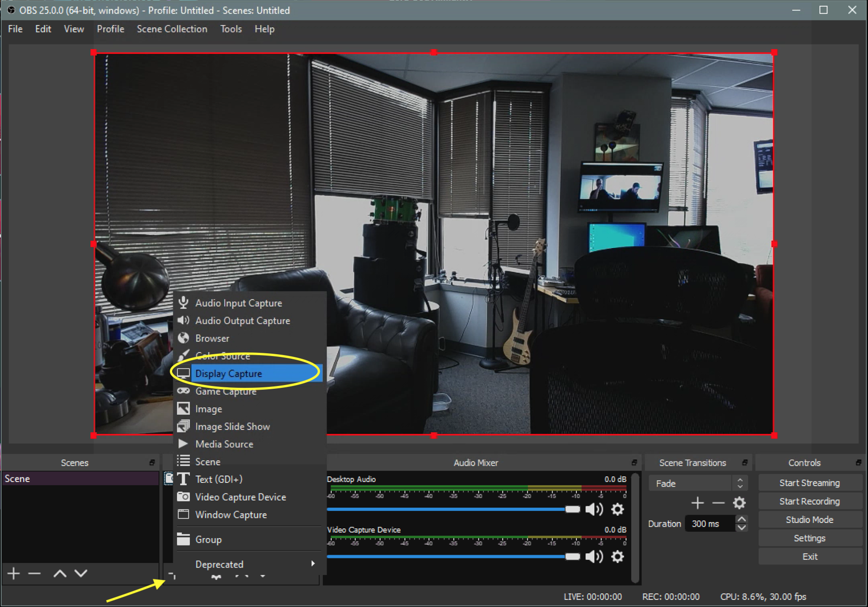Open Desktop Audio gear settings
868x607 pixels.
click(618, 509)
